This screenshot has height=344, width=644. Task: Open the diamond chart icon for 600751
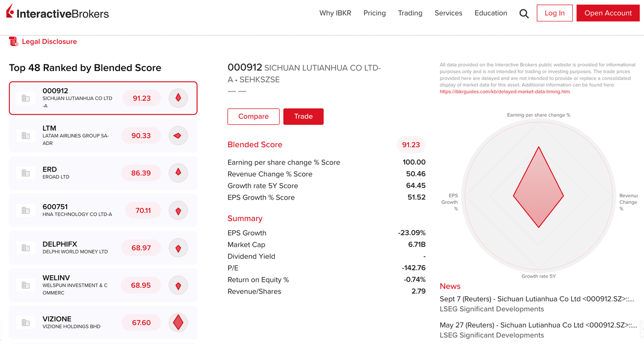(178, 210)
